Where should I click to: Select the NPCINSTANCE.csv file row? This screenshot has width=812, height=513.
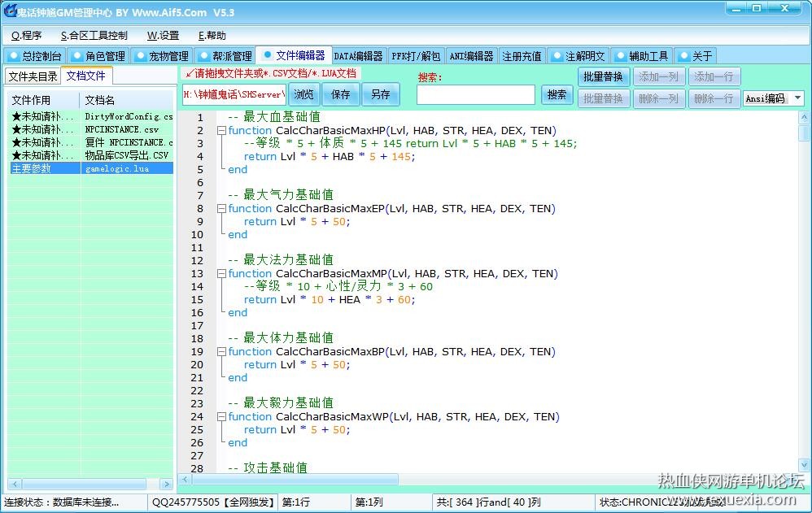[91, 129]
